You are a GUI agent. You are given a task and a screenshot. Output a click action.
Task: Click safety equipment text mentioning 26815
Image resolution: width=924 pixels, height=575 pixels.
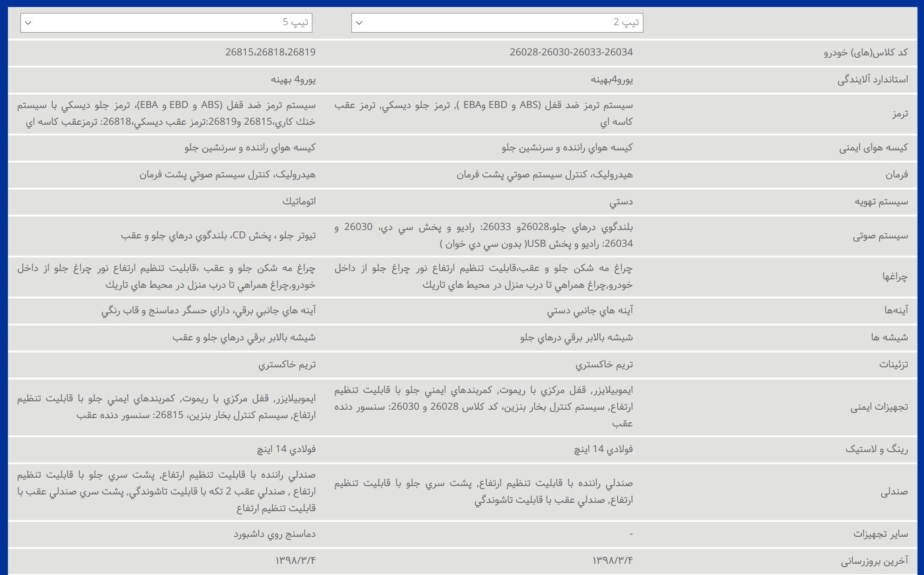tap(166, 407)
